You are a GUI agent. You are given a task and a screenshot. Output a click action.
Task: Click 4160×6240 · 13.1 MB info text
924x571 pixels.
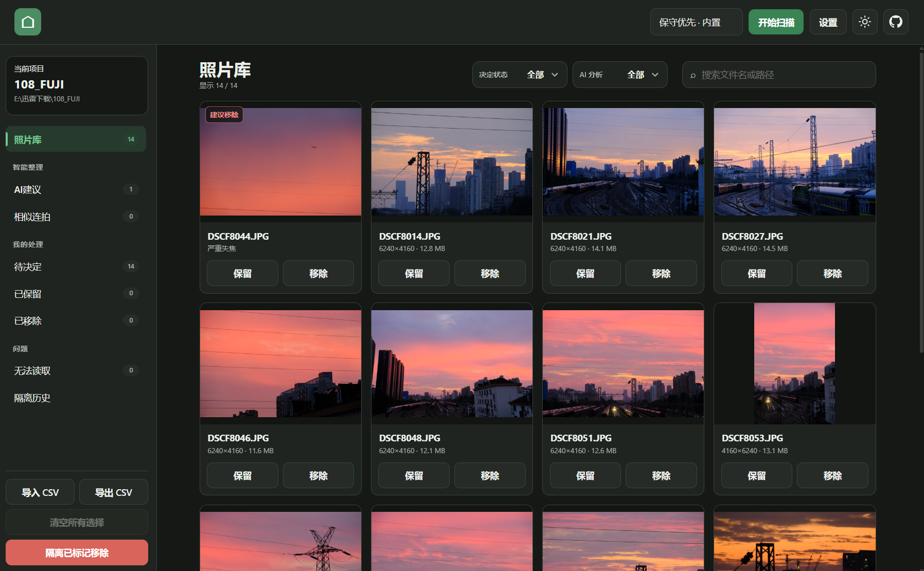tap(755, 451)
